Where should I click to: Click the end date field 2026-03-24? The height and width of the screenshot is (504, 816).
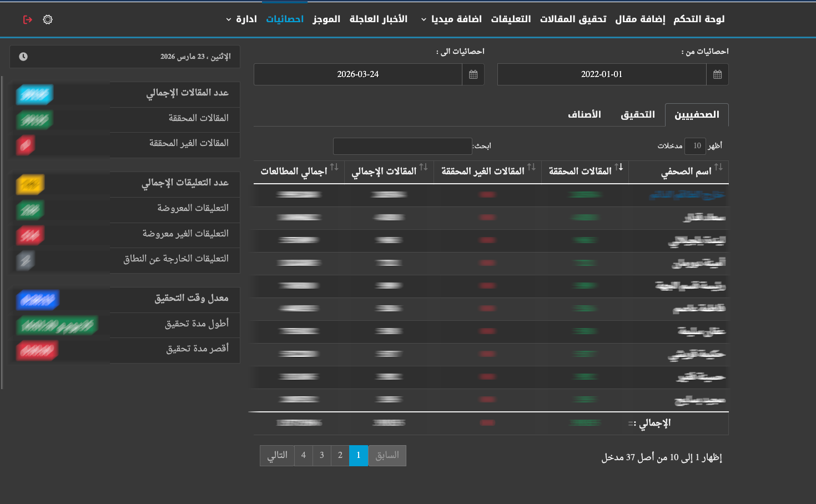click(358, 74)
